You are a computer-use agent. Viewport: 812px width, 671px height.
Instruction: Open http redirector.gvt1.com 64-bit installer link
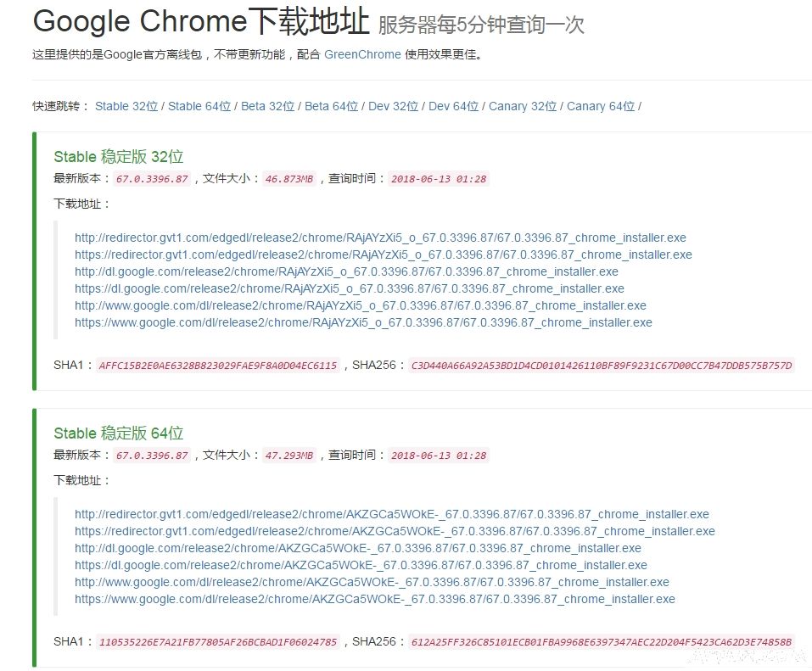point(391,514)
